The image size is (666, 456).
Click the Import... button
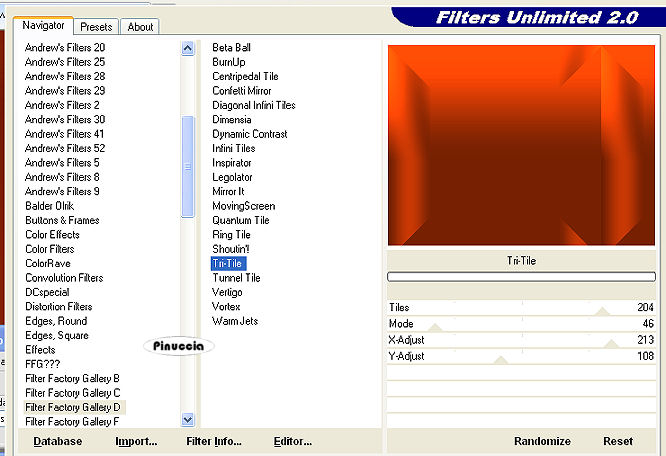pos(136,442)
